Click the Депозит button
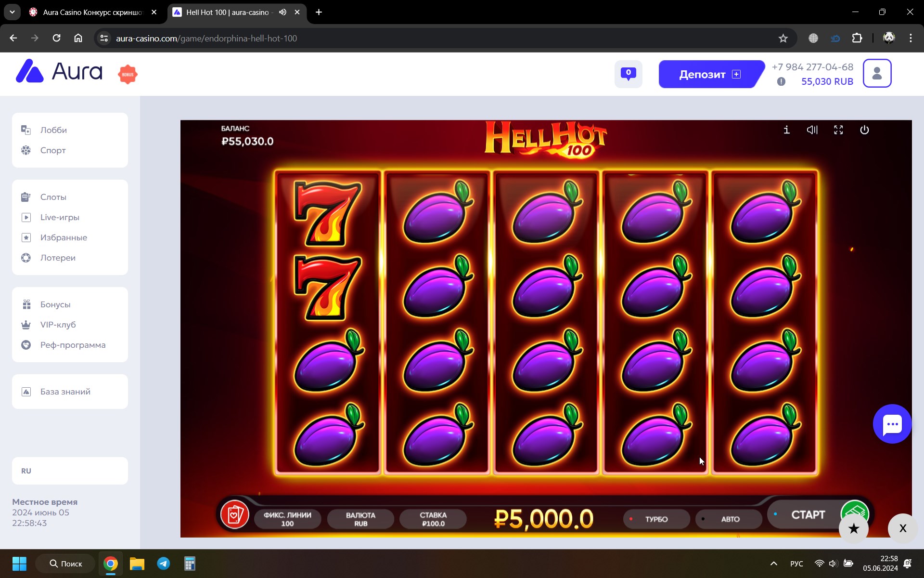 (x=710, y=74)
